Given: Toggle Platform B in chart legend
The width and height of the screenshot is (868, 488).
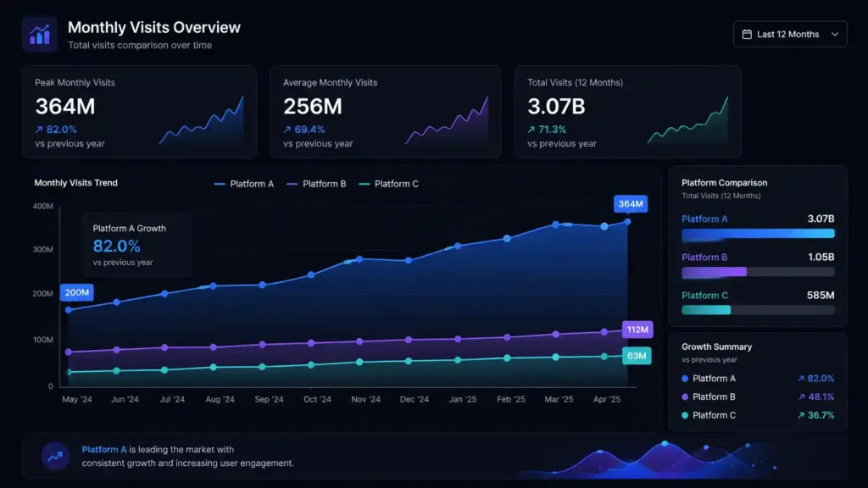Looking at the screenshot, I should pyautogui.click(x=316, y=184).
